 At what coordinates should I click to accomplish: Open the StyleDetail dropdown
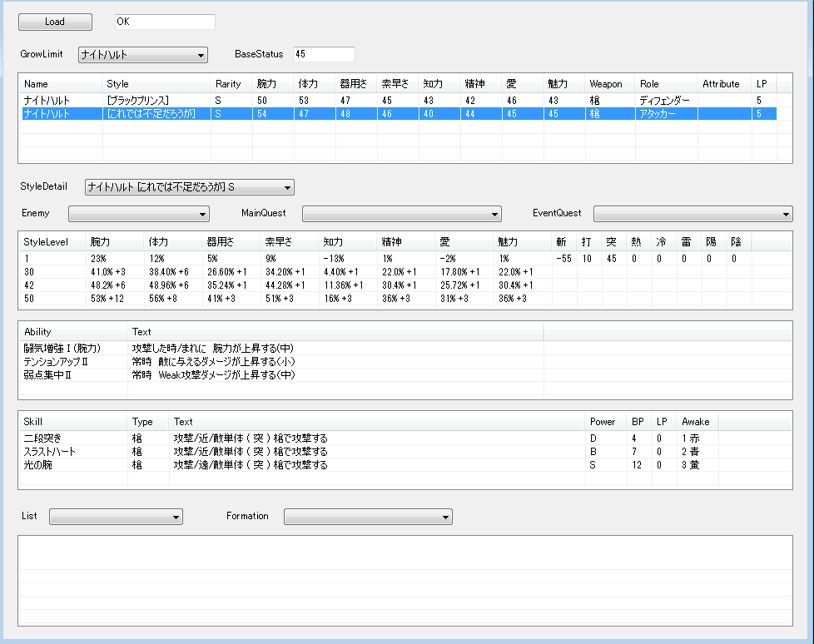[190, 187]
